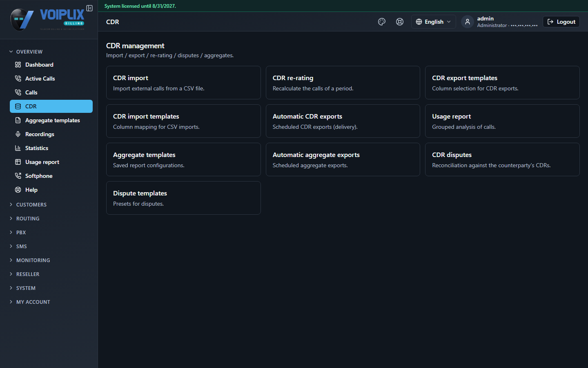Open the CDR disputes card
This screenshot has height=368, width=588.
tap(502, 159)
